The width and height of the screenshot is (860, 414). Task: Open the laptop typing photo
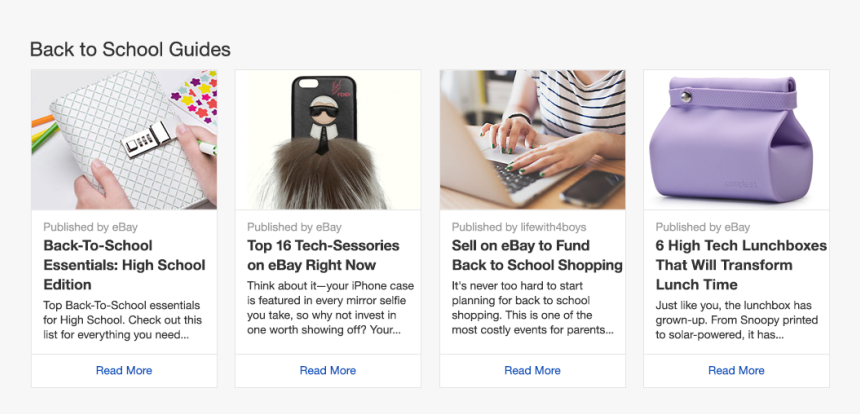(x=532, y=139)
